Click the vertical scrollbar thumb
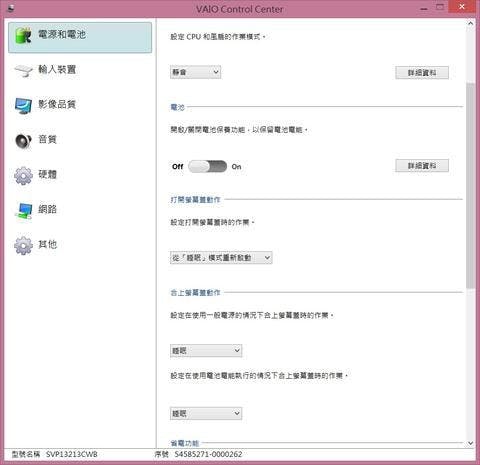Viewport: 480px width, 465px height. tap(470, 185)
